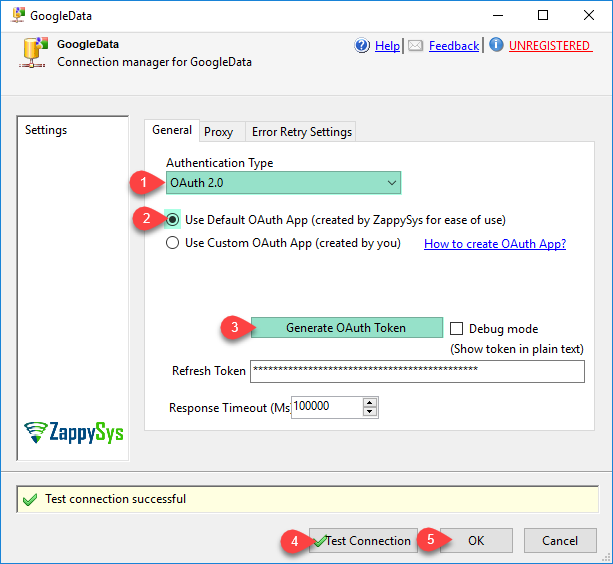Enable the Debug mode checkbox

pos(456,329)
